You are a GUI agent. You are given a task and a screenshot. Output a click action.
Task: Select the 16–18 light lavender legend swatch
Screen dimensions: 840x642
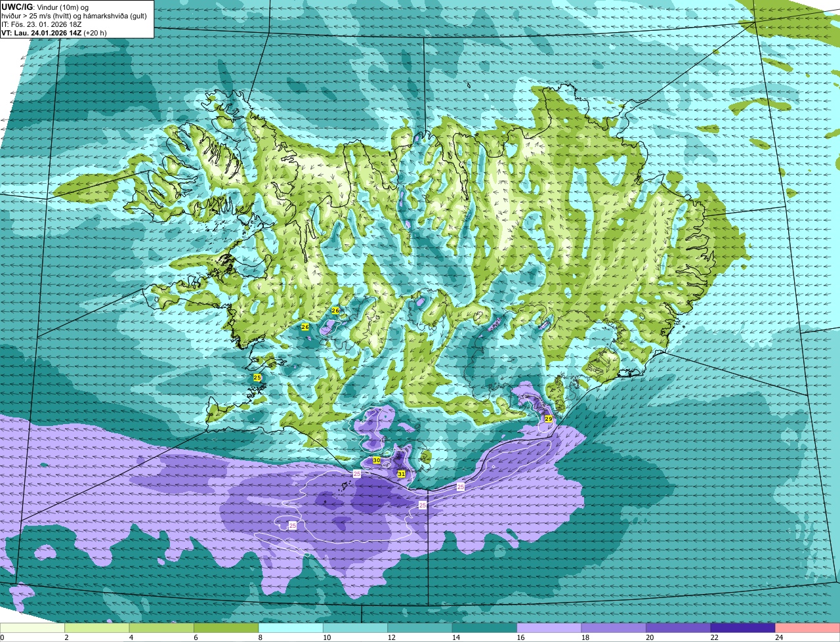point(549,628)
